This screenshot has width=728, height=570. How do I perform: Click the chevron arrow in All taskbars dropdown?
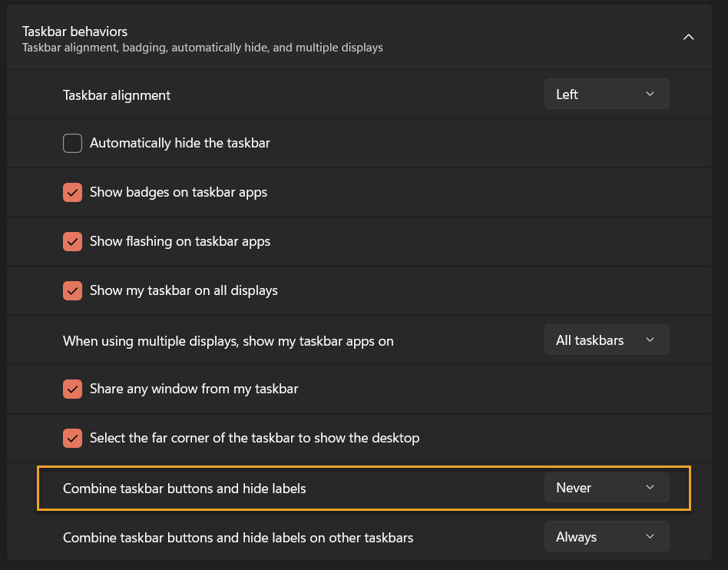pyautogui.click(x=650, y=340)
